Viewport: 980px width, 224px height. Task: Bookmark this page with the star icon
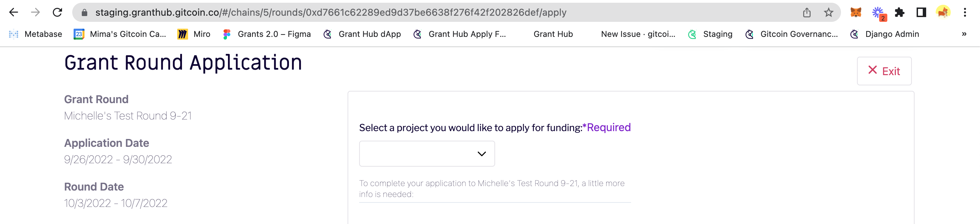[x=829, y=13]
